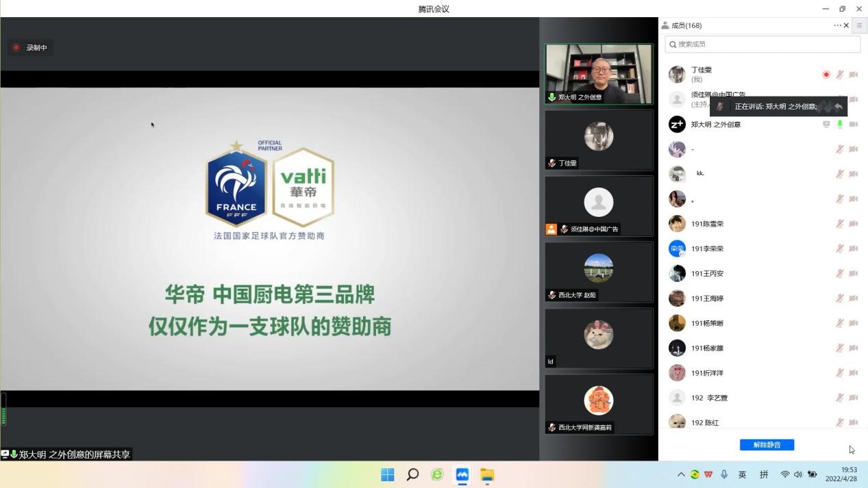This screenshot has width=868, height=488.
Task: Select the 西北大学网新龚嘉莉 video tile
Action: pyautogui.click(x=599, y=404)
